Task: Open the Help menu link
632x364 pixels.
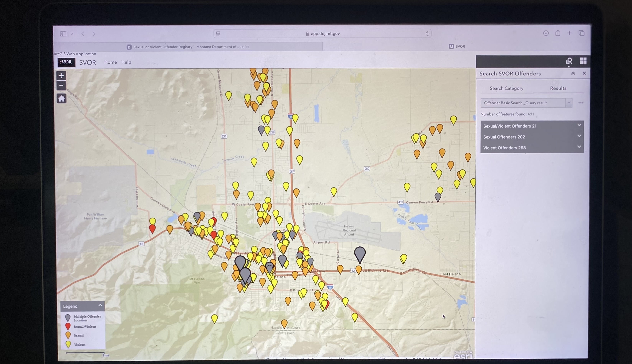Action: pyautogui.click(x=126, y=62)
